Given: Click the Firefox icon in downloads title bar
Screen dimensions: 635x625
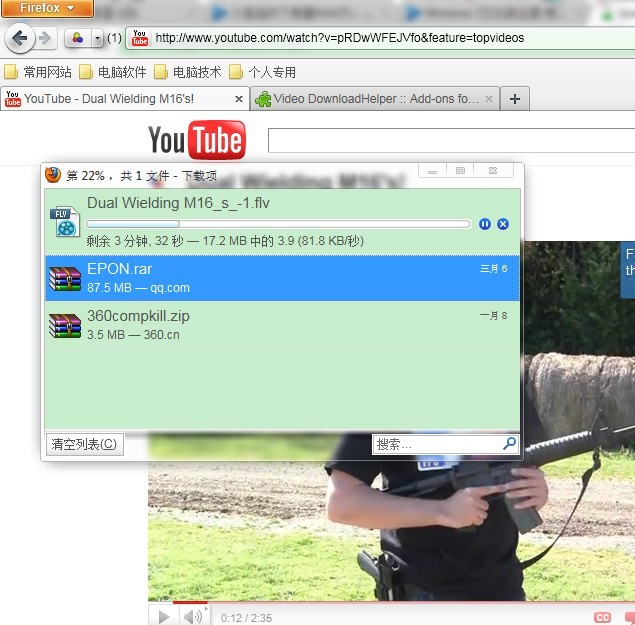Looking at the screenshot, I should coord(53,175).
